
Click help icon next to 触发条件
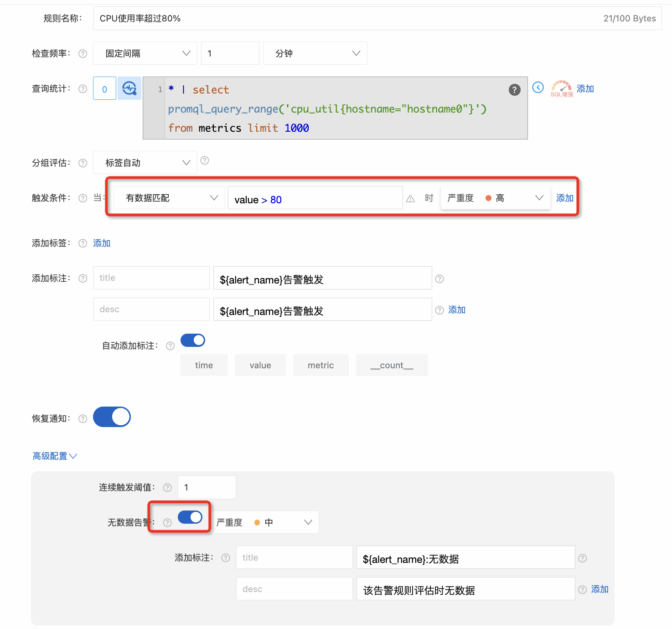click(83, 198)
